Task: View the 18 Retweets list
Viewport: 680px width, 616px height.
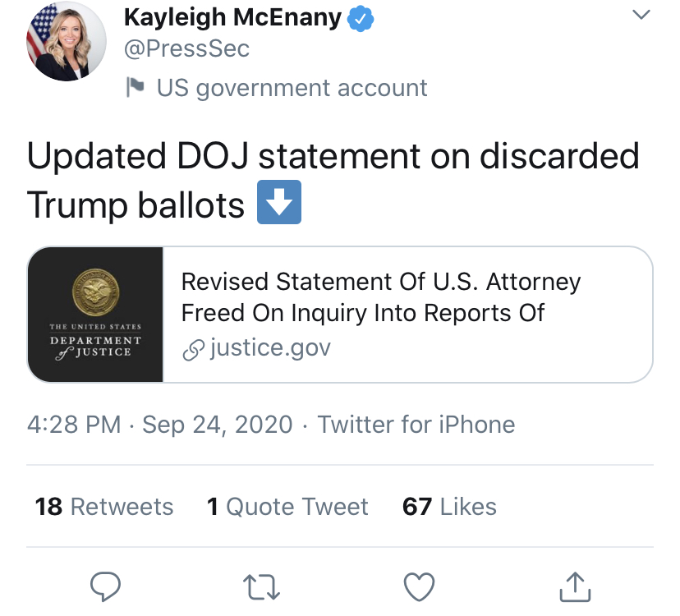Action: pyautogui.click(x=104, y=507)
